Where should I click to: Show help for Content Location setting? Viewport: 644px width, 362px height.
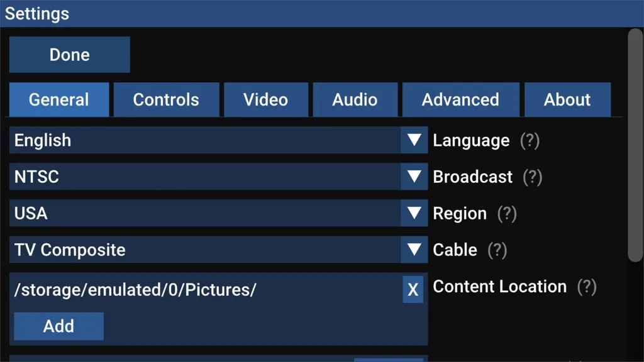click(587, 287)
